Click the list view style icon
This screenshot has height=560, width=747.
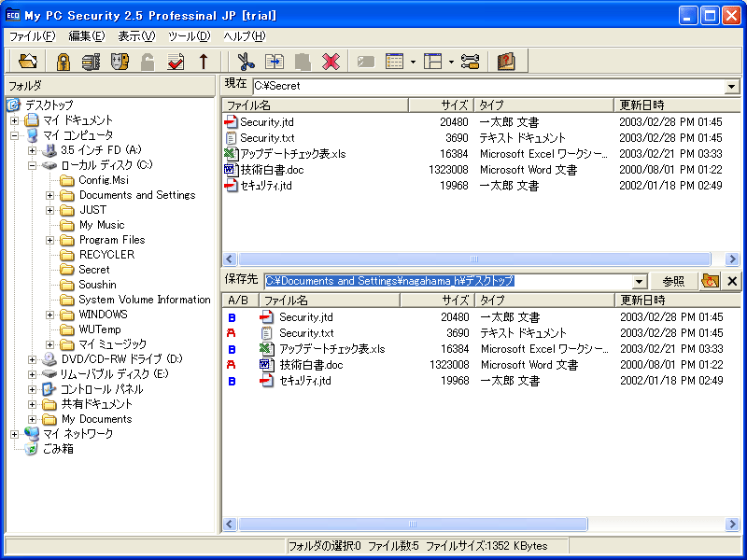pyautogui.click(x=394, y=62)
